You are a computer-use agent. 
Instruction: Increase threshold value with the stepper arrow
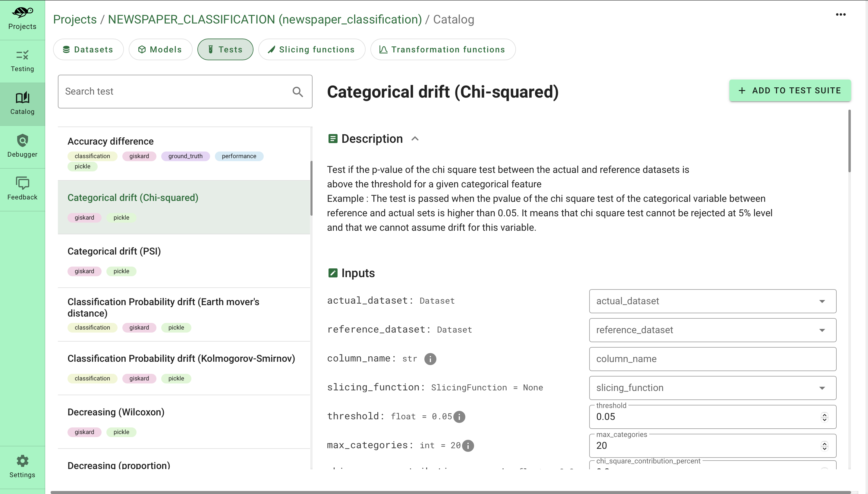[824, 414]
